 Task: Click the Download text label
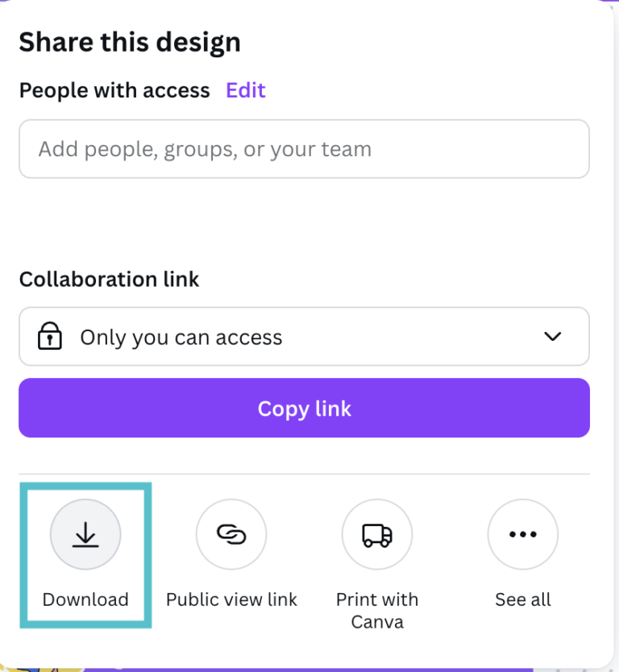85,599
